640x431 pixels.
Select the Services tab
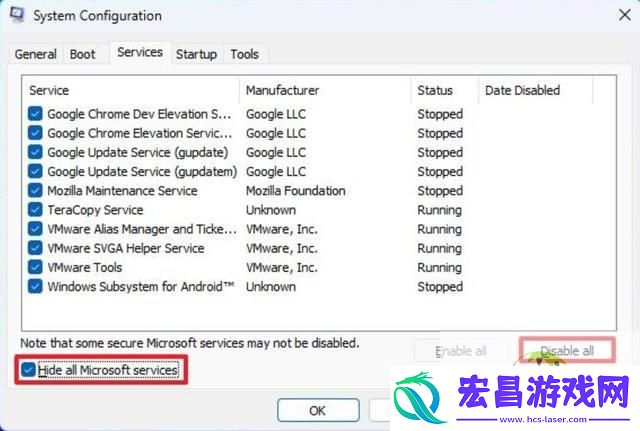click(x=140, y=53)
